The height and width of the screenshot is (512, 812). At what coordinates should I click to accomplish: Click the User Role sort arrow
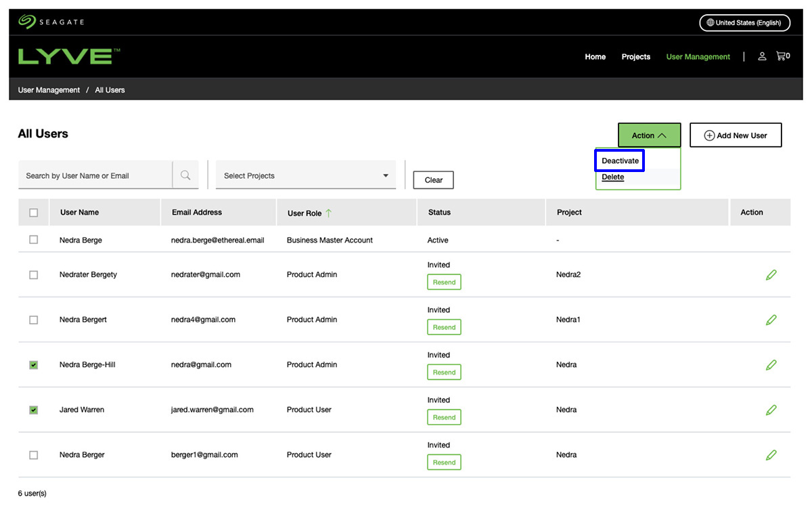point(329,213)
